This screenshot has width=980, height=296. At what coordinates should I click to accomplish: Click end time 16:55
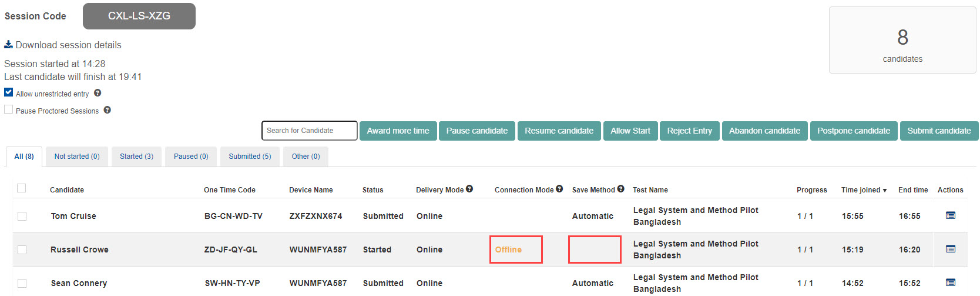[909, 216]
